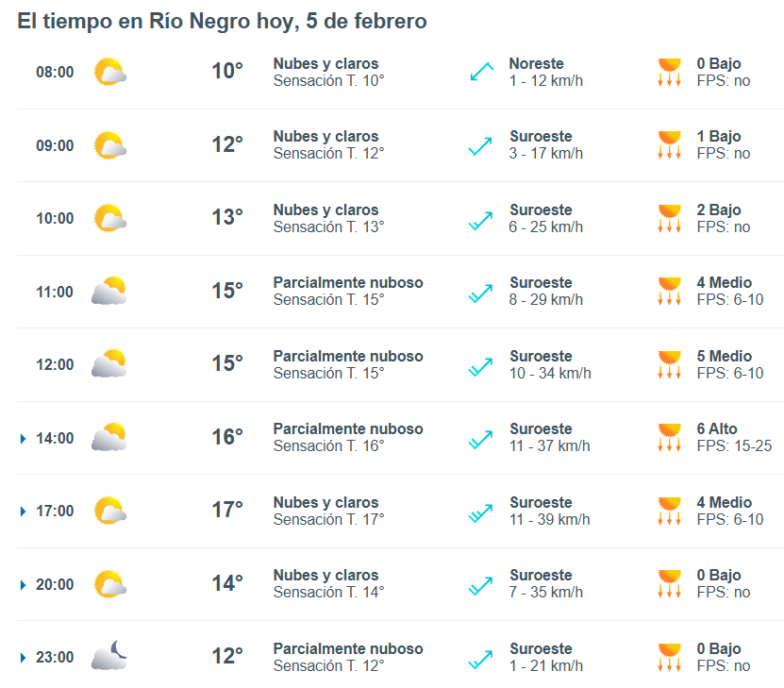
Task: Click the 6 Alto UV index label
Action: [717, 429]
